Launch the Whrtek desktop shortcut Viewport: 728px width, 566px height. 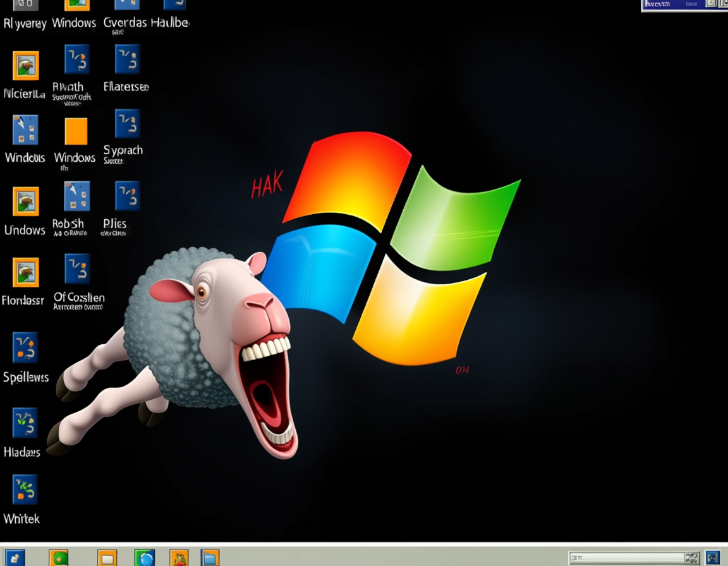tap(25, 490)
